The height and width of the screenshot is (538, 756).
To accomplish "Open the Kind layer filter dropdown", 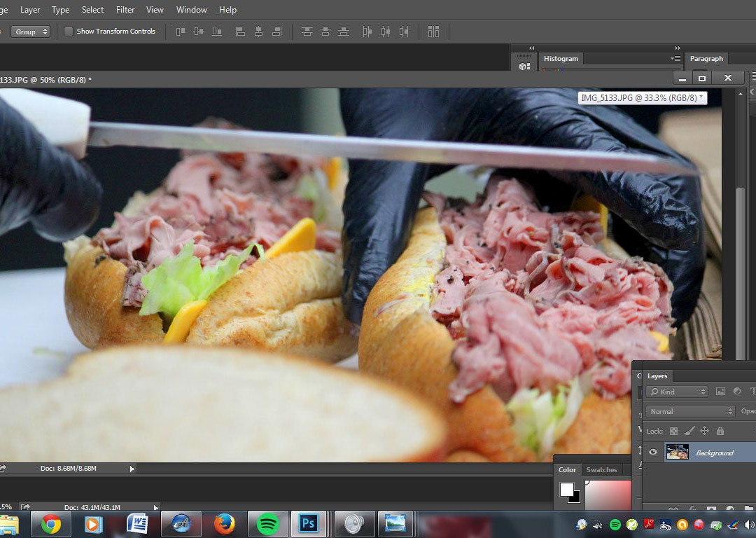I will tap(677, 392).
